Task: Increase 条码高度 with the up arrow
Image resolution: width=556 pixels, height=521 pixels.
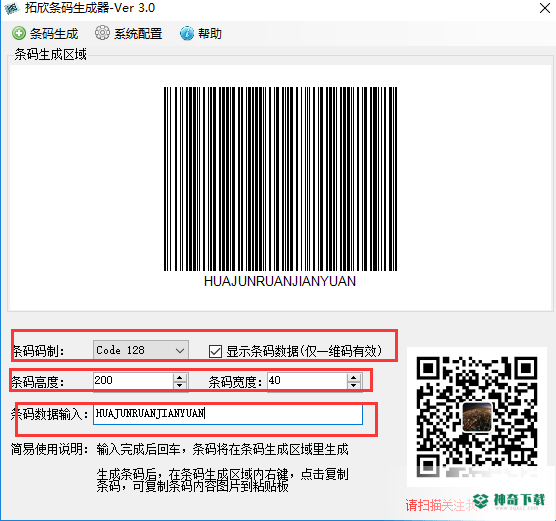Action: tap(180, 378)
